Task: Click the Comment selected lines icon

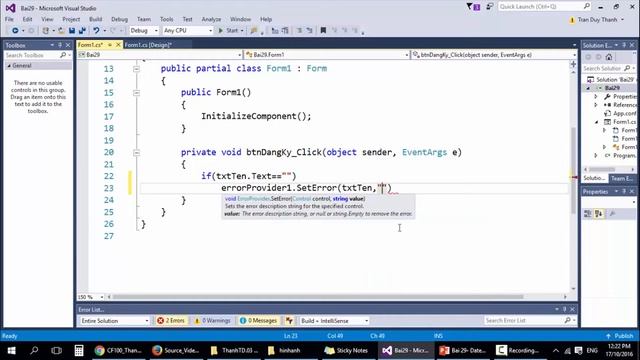Action: pyautogui.click(x=299, y=31)
